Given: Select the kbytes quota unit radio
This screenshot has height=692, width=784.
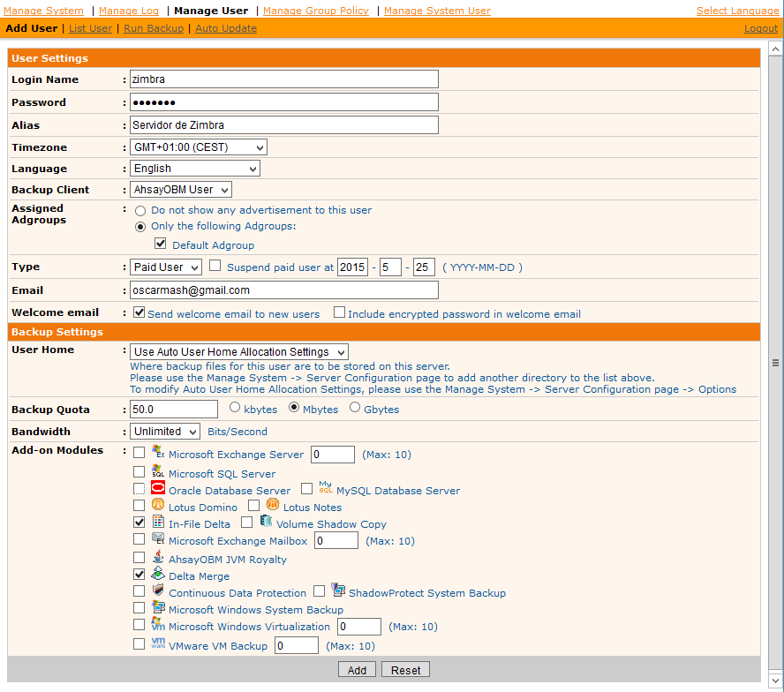Looking at the screenshot, I should click(x=235, y=408).
